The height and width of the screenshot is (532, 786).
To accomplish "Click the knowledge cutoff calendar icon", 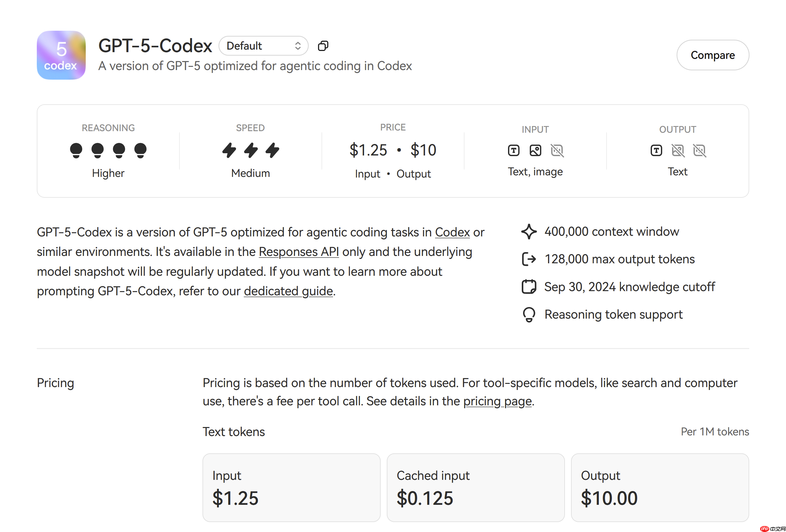I will tap(529, 287).
